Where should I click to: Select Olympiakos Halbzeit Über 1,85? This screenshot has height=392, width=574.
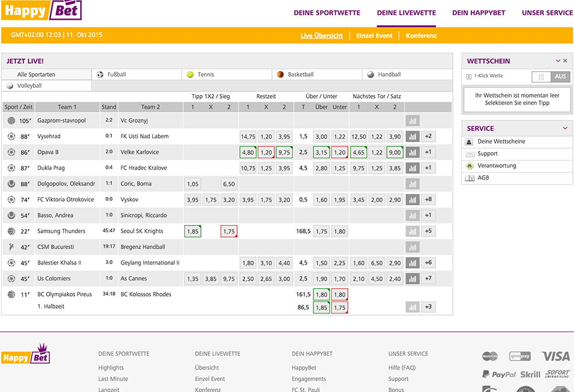point(321,308)
